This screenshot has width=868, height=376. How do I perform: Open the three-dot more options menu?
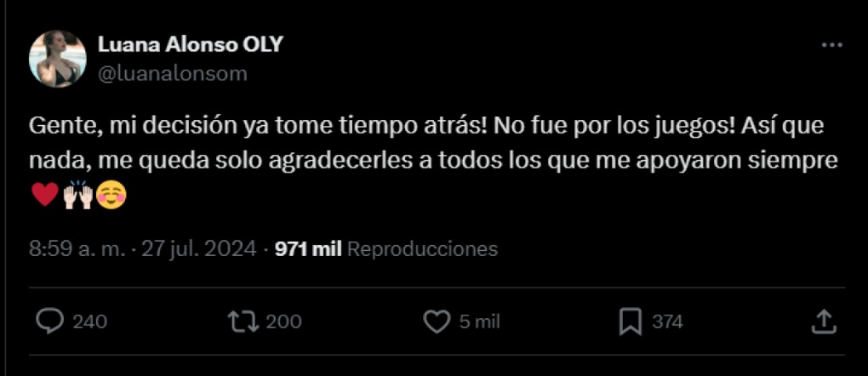pyautogui.click(x=831, y=46)
